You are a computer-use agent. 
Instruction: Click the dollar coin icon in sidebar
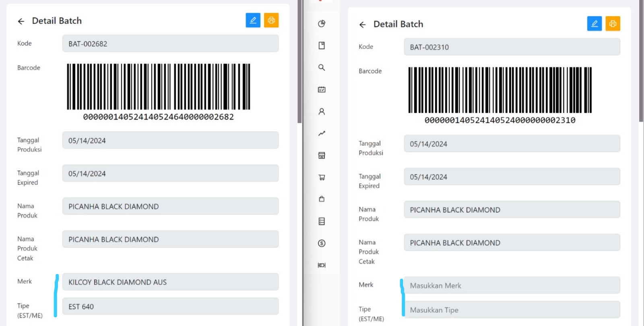point(322,243)
